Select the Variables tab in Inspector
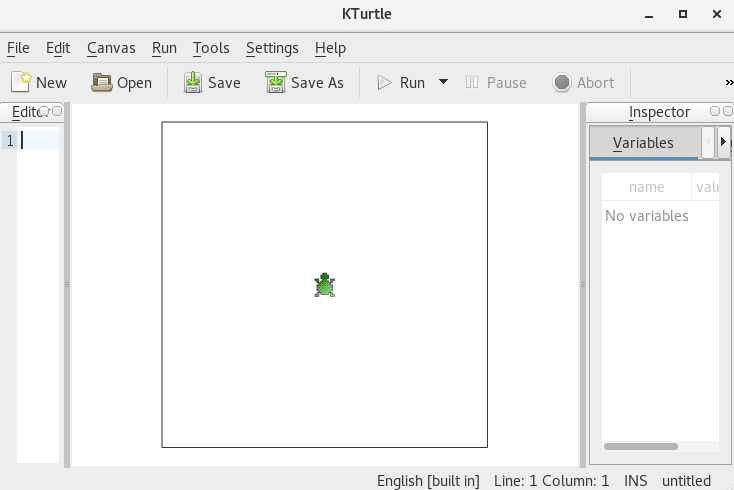The height and width of the screenshot is (490, 734). (643, 143)
